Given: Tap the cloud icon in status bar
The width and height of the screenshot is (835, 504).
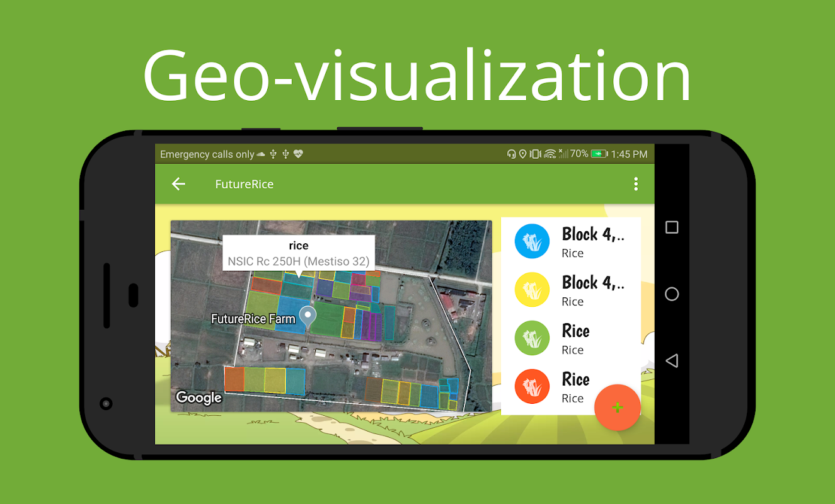Looking at the screenshot, I should (x=261, y=154).
